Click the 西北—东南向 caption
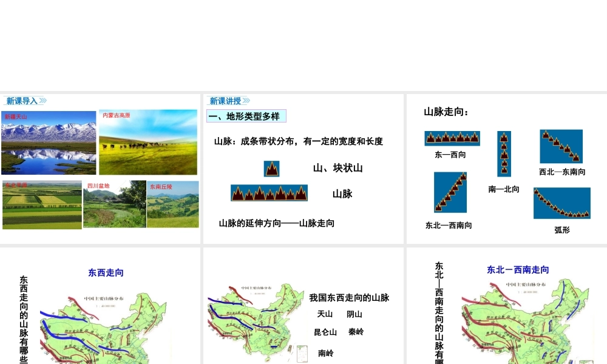Image resolution: width=607 pixels, height=364 pixels. coord(562,172)
